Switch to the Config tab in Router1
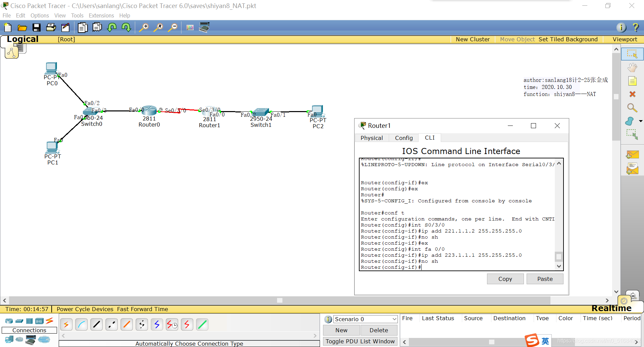Viewport: 644px width, 347px height. [404, 138]
